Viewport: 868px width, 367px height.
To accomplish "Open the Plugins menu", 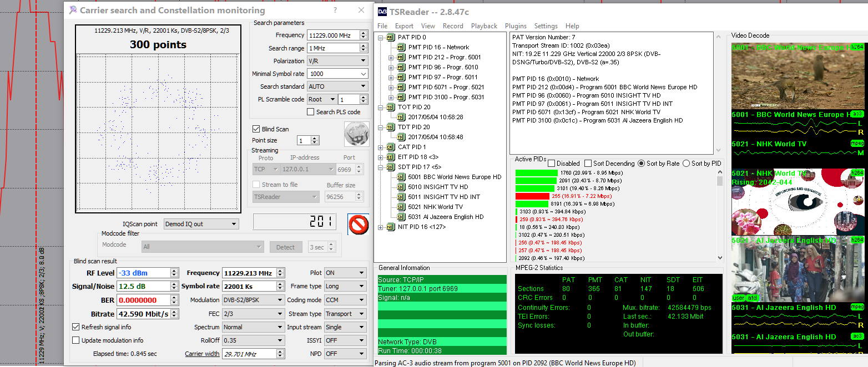I will click(x=516, y=26).
